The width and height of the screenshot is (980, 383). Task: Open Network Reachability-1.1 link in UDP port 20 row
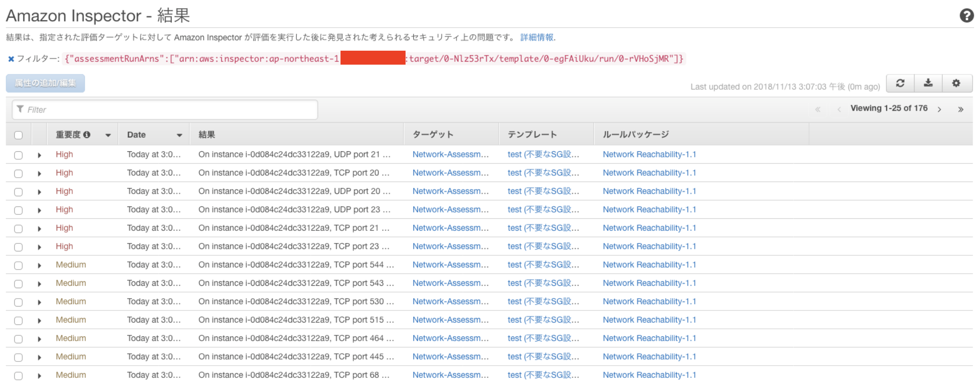coord(649,191)
